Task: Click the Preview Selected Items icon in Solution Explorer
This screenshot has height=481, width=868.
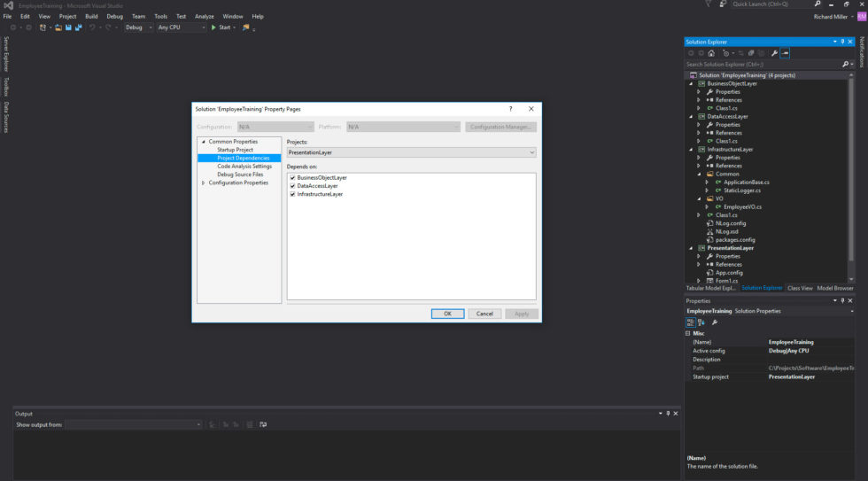Action: click(785, 53)
